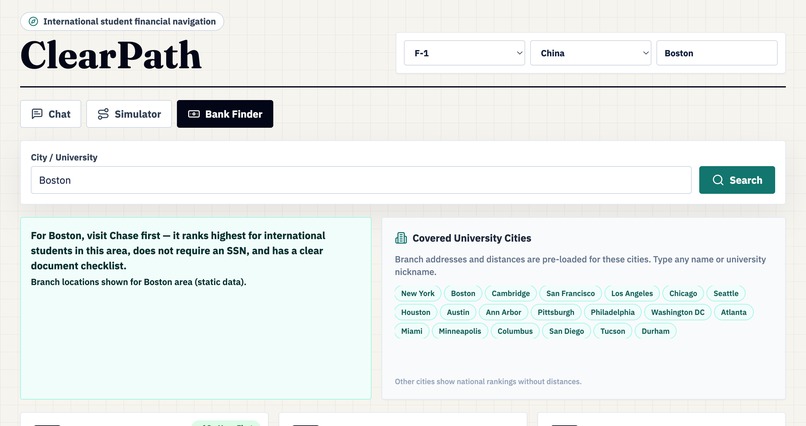Image resolution: width=806 pixels, height=426 pixels.
Task: Pick the Philadelphia chip
Action: pos(613,312)
